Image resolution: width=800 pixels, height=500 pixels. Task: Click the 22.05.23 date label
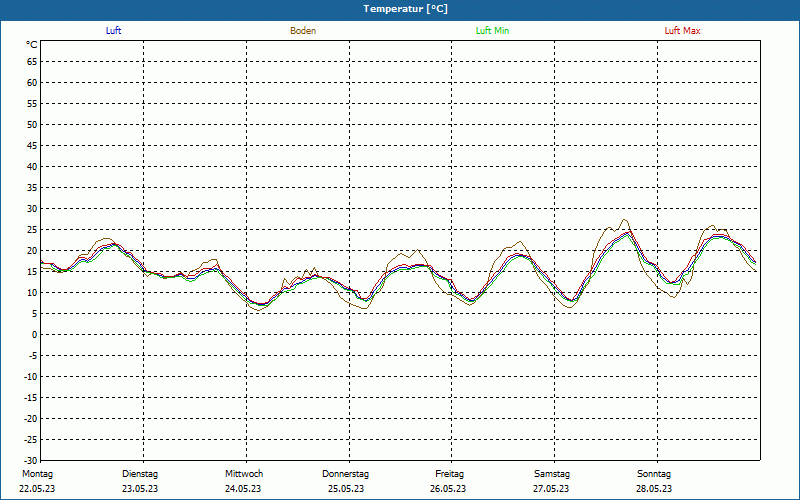coord(37,489)
